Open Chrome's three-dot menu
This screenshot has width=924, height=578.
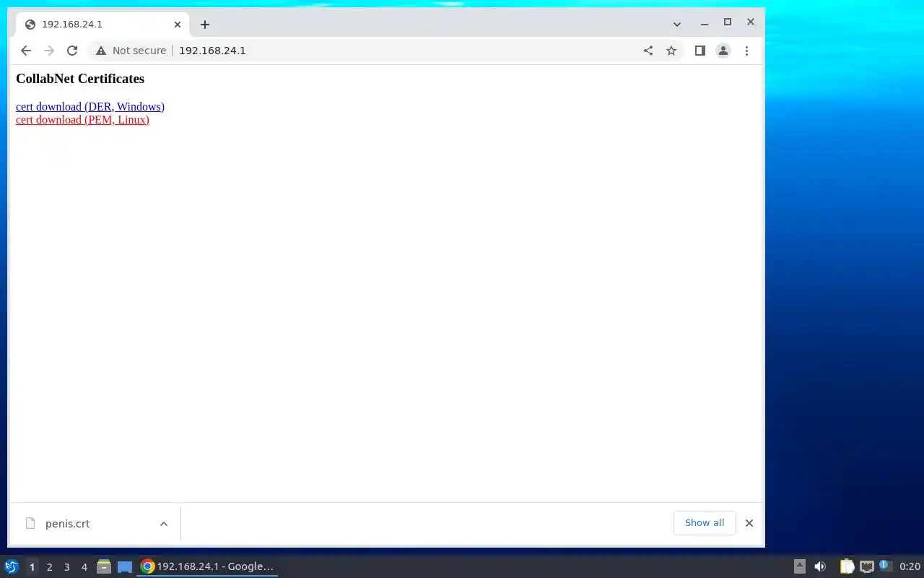[x=746, y=51]
